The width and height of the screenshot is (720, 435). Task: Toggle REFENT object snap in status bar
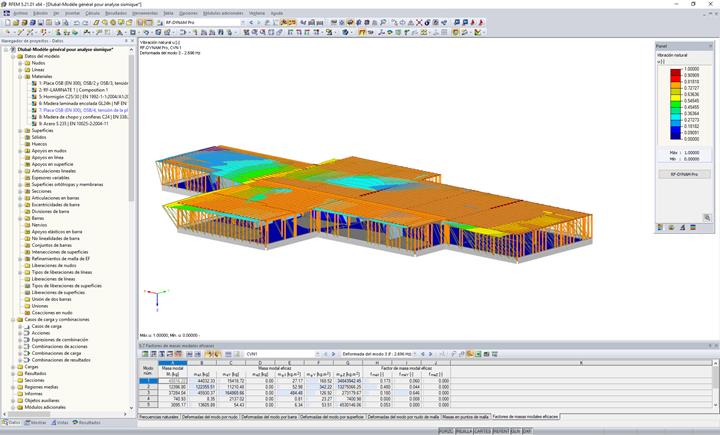(x=501, y=431)
